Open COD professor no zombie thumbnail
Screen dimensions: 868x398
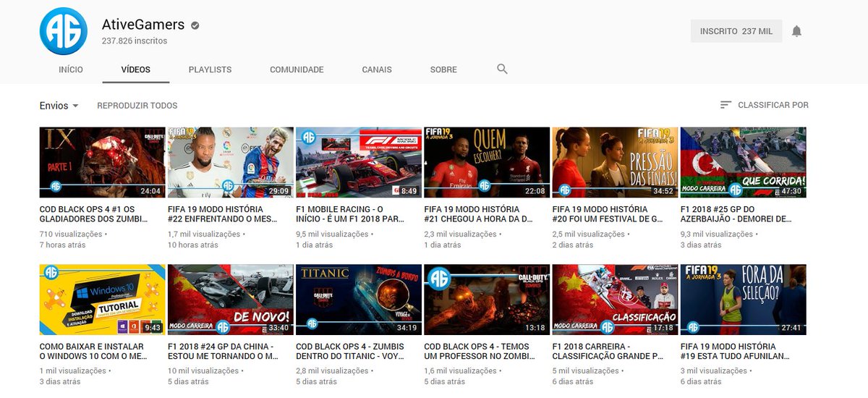(487, 300)
